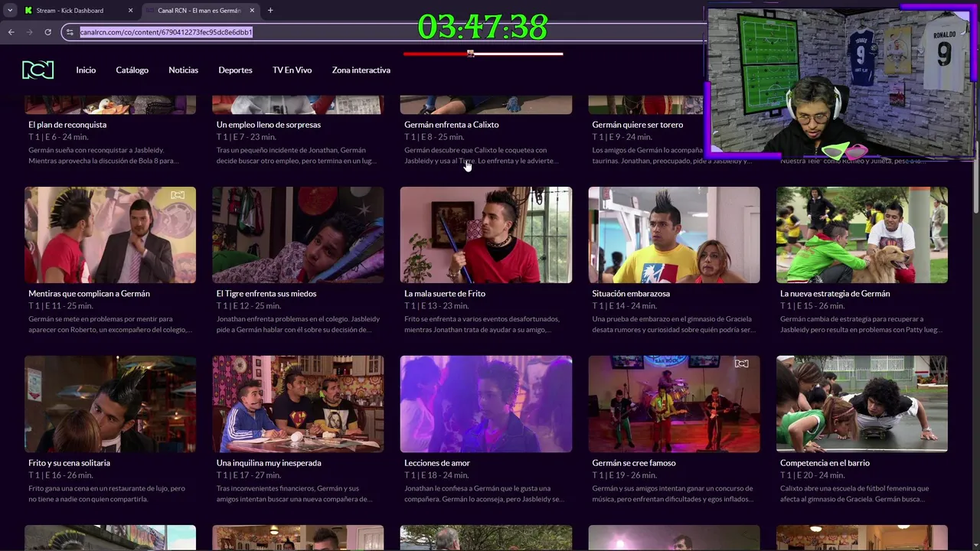Click the URL address bar

click(383, 32)
